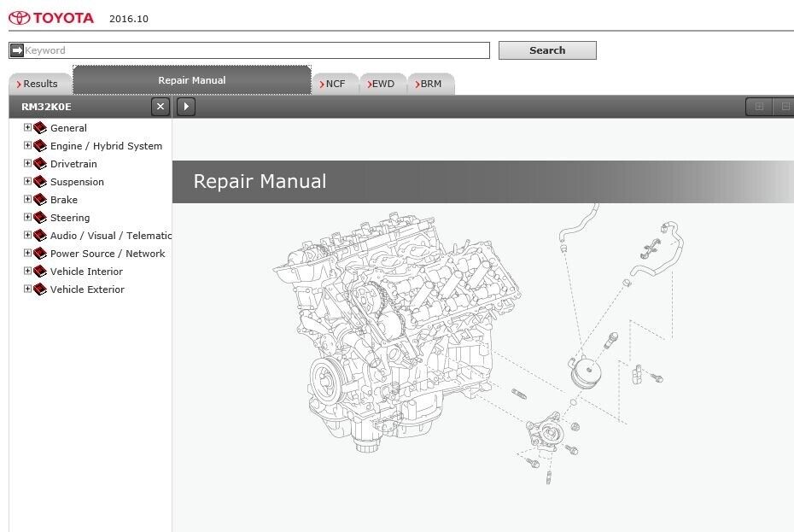Click the Toyota logo
This screenshot has width=794, height=532.
51,17
